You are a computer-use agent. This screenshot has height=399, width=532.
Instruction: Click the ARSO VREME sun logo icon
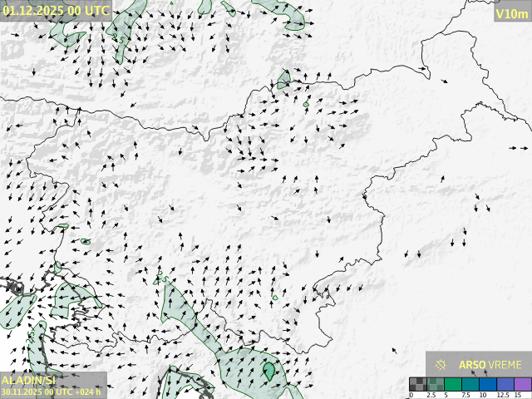click(441, 364)
